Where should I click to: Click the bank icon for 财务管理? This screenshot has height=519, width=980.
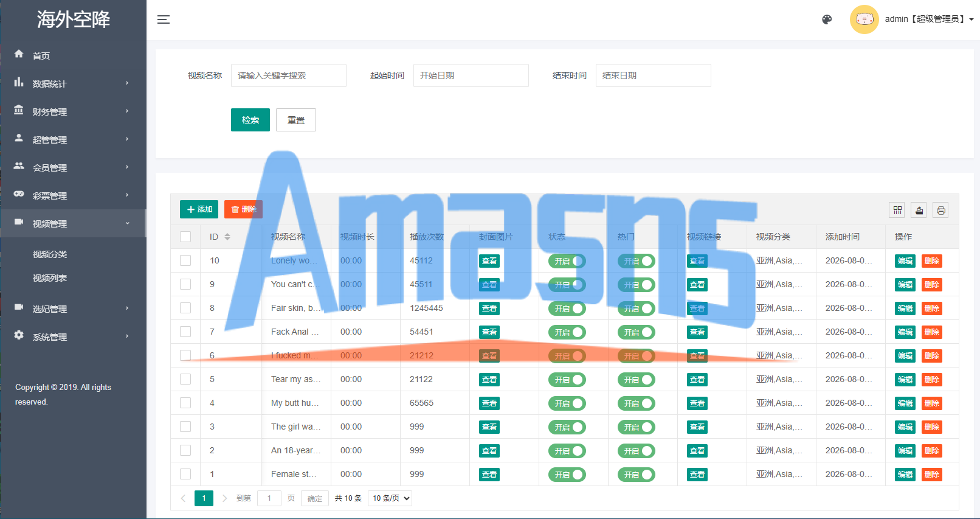[x=19, y=110]
